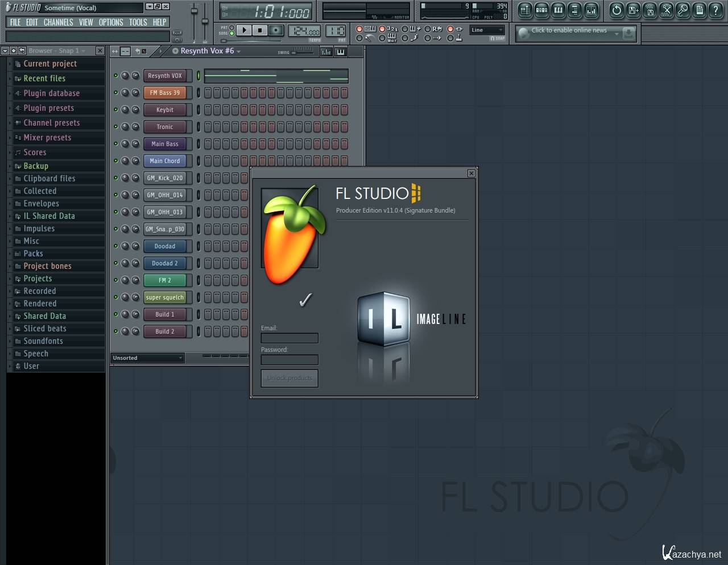Click the Email input field
Viewport: 728px width, 565px height.
tap(289, 338)
